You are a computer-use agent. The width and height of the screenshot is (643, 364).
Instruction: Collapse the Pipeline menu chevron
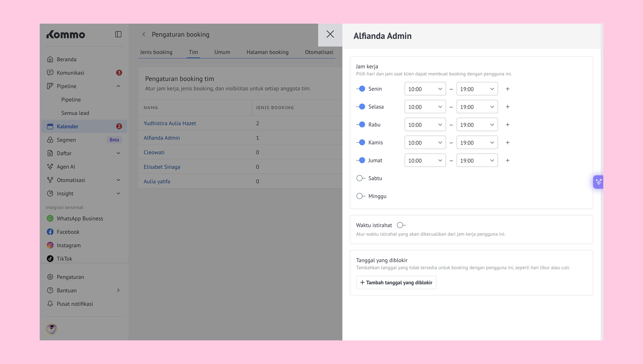pos(118,86)
